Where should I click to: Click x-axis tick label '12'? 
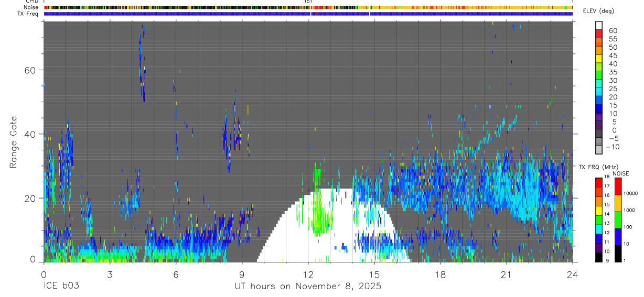(x=308, y=274)
